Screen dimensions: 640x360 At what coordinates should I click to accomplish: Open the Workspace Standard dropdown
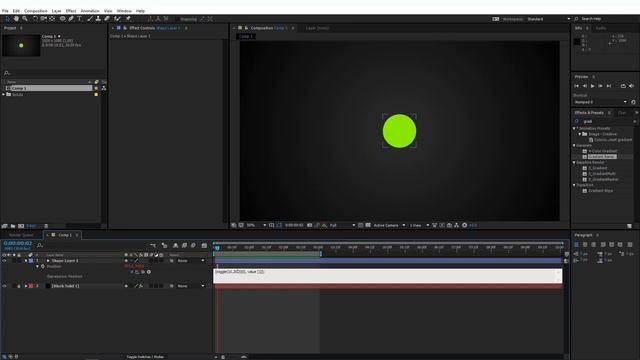[548, 19]
